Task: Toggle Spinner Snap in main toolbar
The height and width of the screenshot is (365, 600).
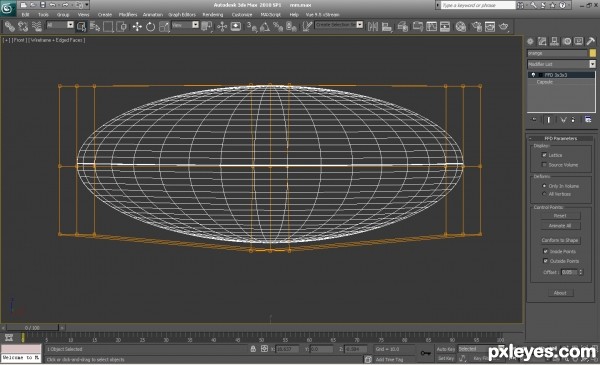Action: (291, 26)
